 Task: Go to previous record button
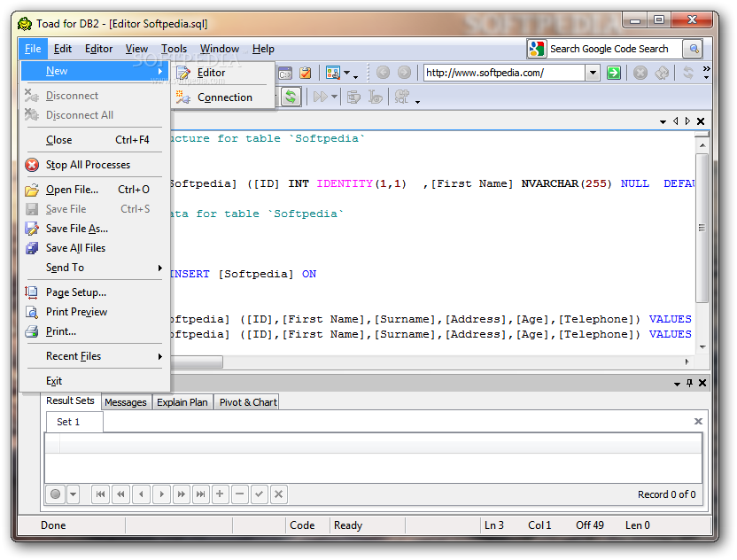tap(141, 494)
